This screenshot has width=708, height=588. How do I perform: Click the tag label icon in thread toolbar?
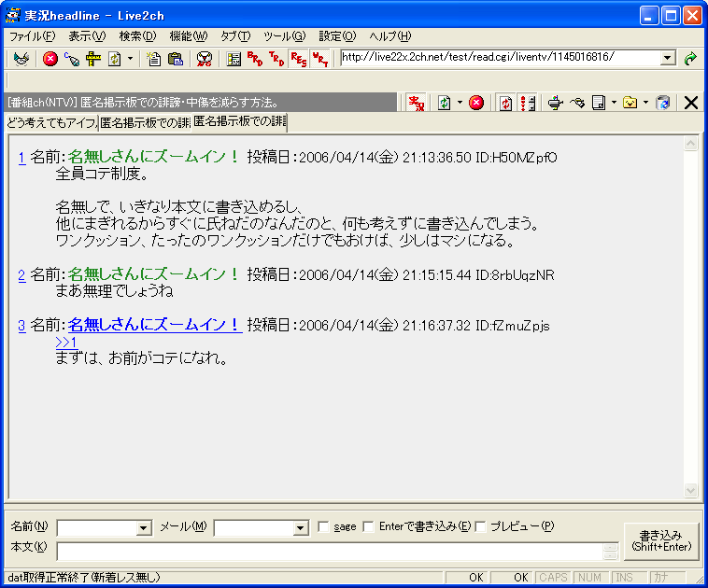click(577, 103)
